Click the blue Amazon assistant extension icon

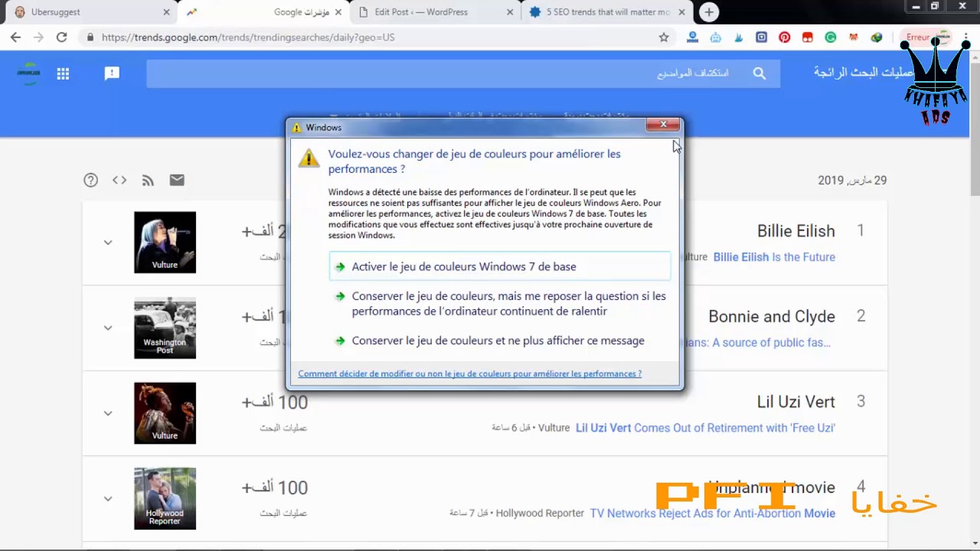click(692, 37)
